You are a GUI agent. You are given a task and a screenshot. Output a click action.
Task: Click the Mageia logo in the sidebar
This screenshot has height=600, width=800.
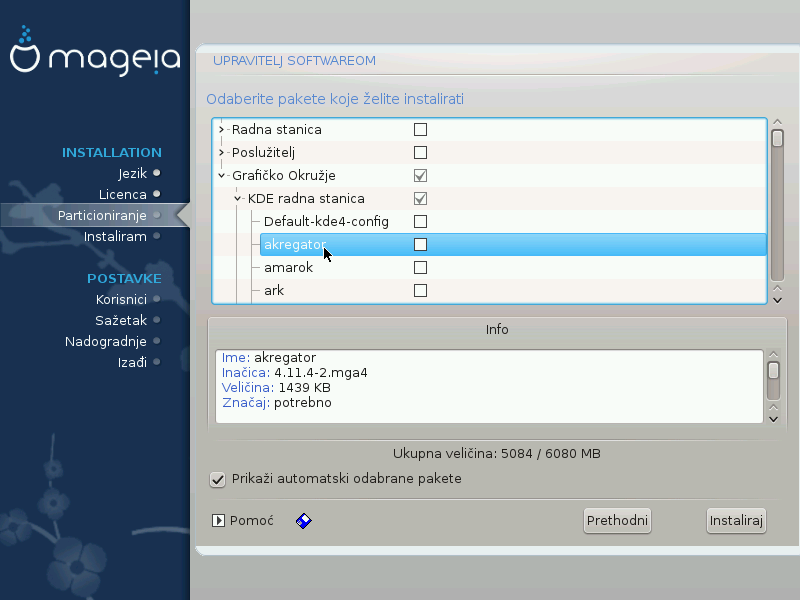tap(95, 51)
